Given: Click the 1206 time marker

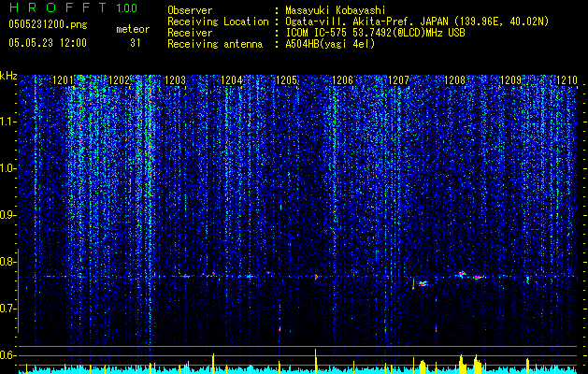Looking at the screenshot, I should (343, 80).
